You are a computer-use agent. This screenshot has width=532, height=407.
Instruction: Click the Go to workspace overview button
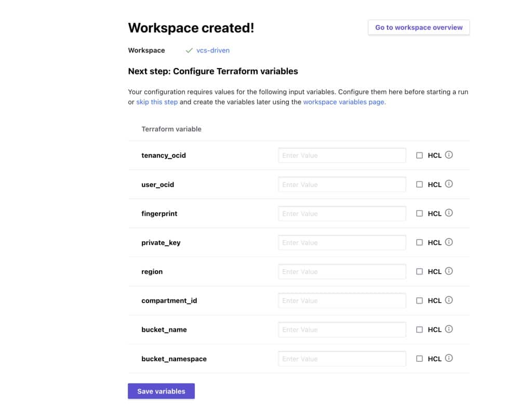click(419, 27)
